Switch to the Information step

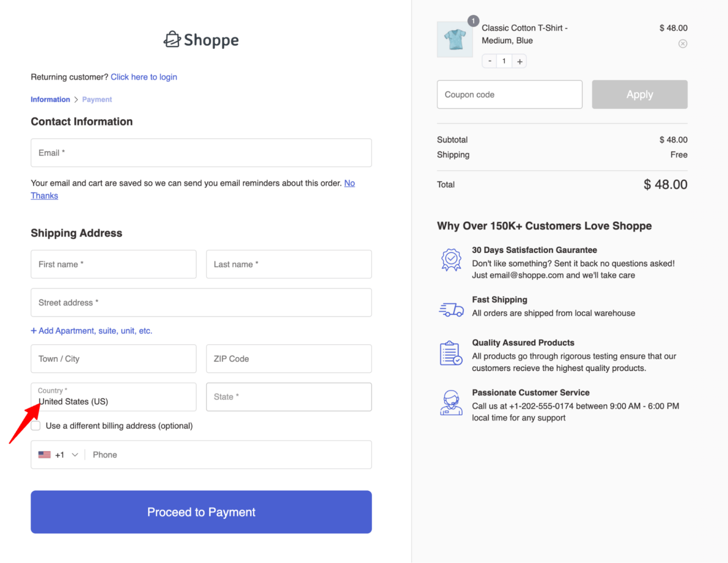tap(50, 99)
